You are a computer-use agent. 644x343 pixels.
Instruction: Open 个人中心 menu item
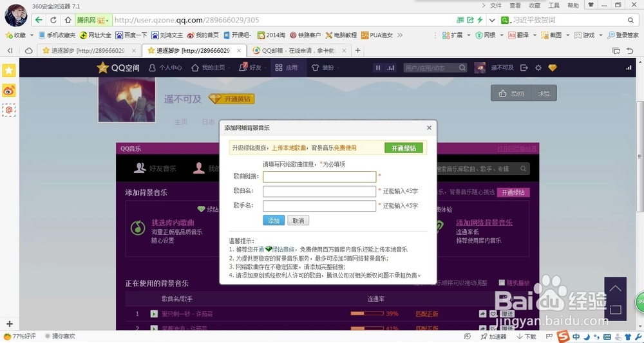pos(166,68)
